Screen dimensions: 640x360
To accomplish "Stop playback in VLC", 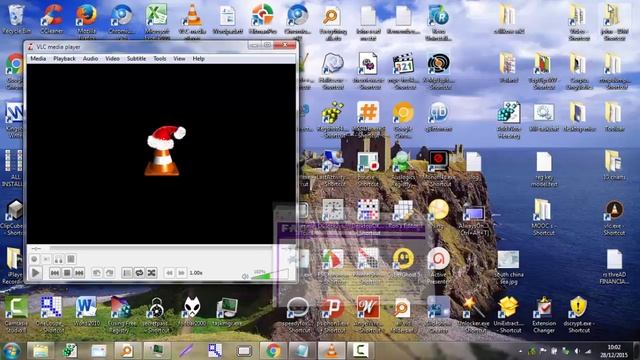I will coord(67,273).
